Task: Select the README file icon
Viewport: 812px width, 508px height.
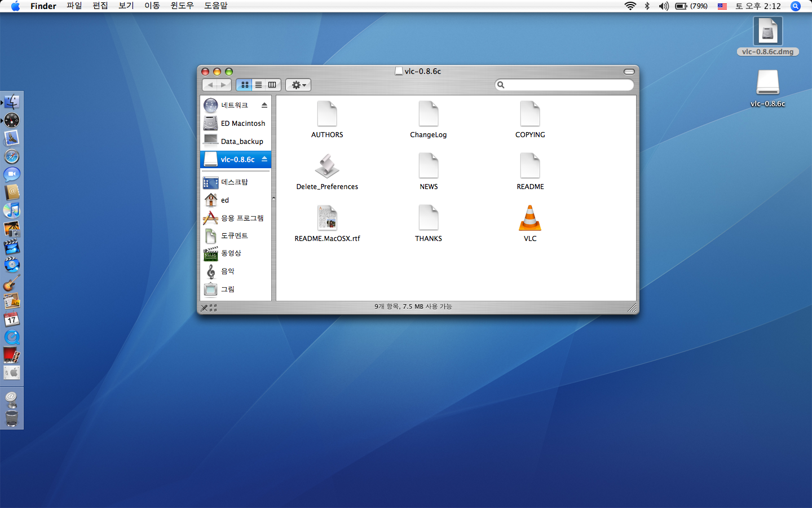Action: coord(530,166)
